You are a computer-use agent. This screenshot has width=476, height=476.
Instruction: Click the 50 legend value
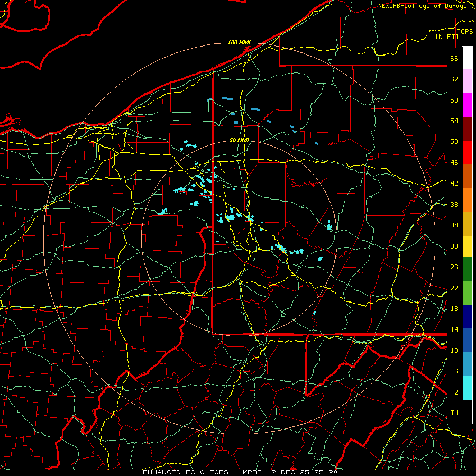click(x=454, y=142)
